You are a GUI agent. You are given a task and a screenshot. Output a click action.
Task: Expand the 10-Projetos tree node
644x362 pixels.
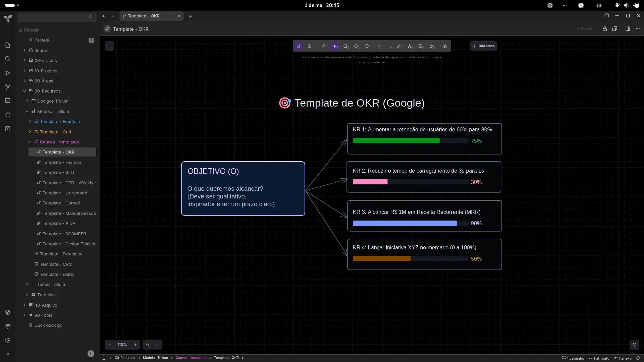click(x=24, y=71)
